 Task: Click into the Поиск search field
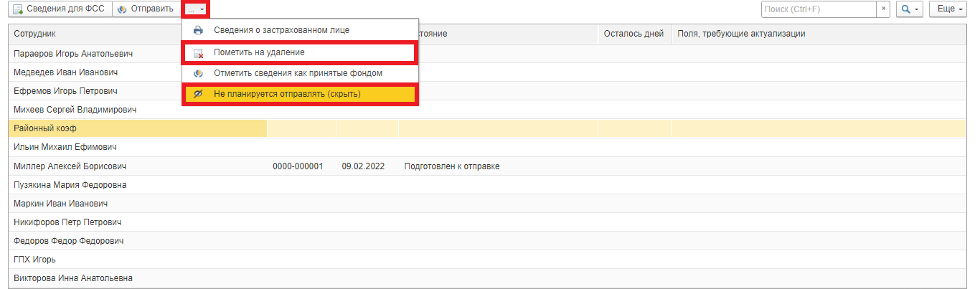point(819,9)
